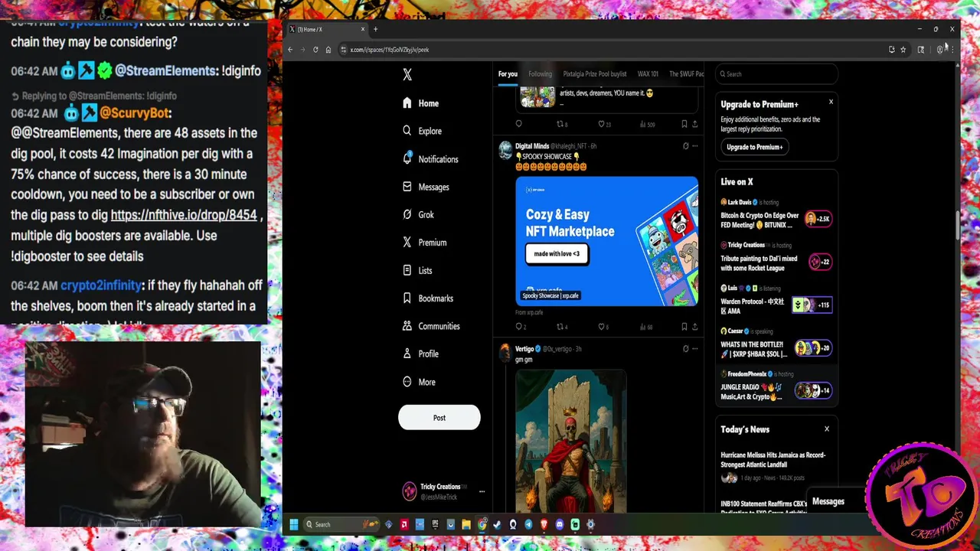Open the browser home button
The image size is (980, 551).
[328, 50]
